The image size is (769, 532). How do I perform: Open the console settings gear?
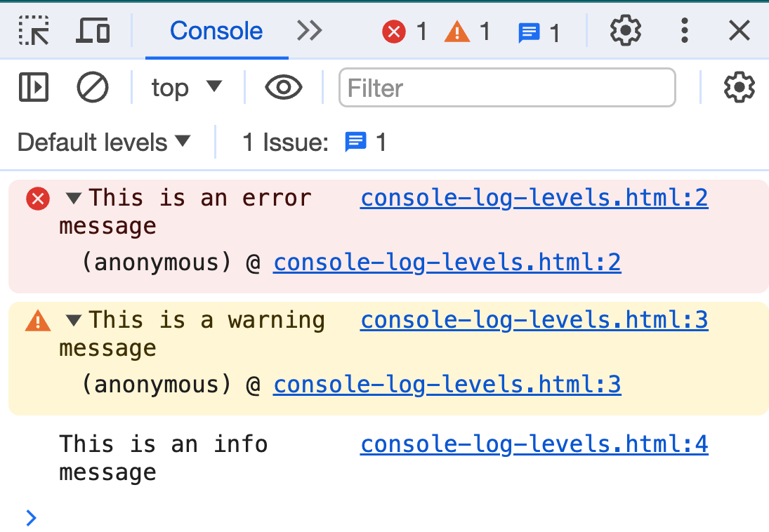tap(739, 87)
